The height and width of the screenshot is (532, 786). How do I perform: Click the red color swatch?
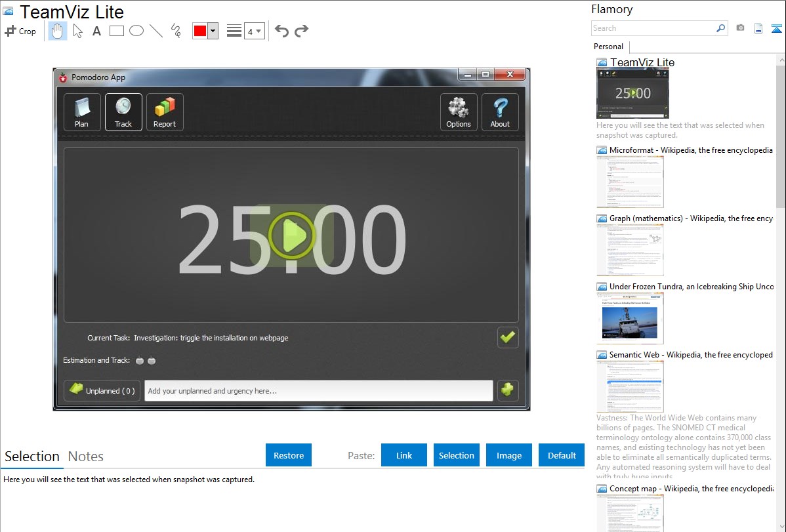click(x=200, y=31)
